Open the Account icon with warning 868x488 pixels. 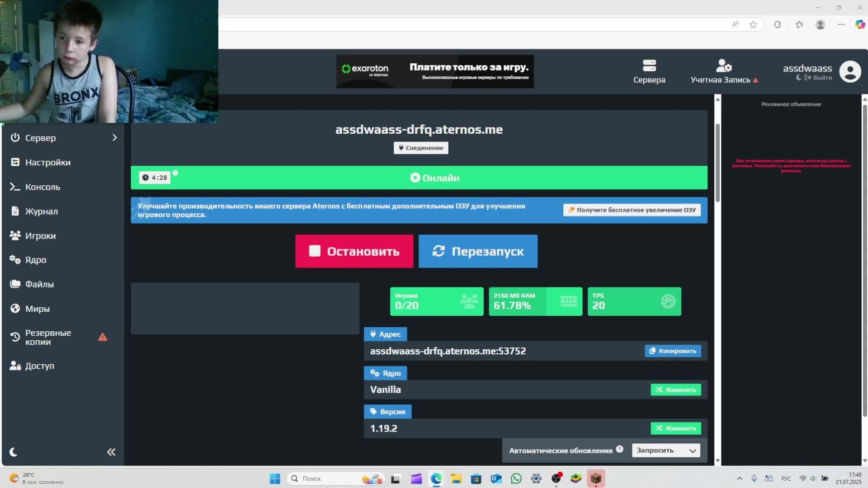(724, 66)
